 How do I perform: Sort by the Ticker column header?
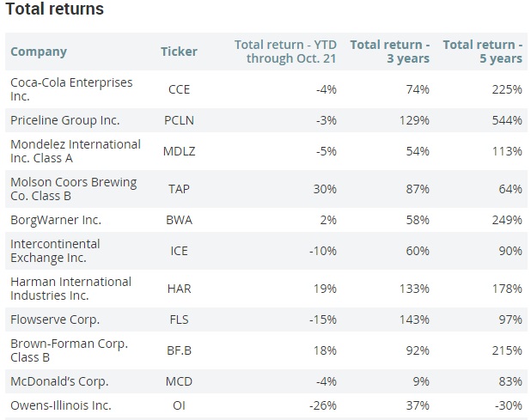point(179,52)
